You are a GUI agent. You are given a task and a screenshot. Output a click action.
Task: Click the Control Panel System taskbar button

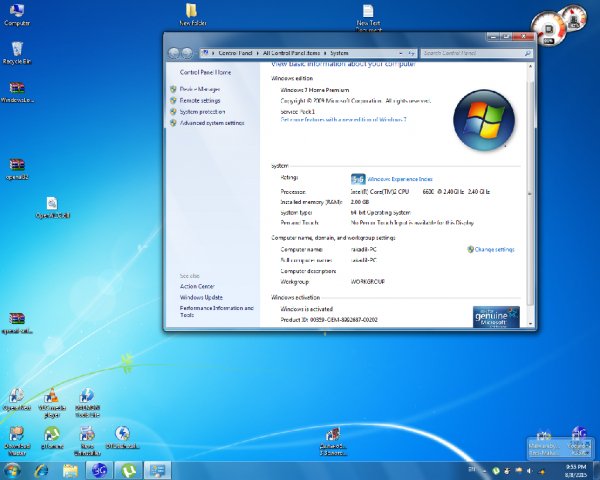(157, 471)
